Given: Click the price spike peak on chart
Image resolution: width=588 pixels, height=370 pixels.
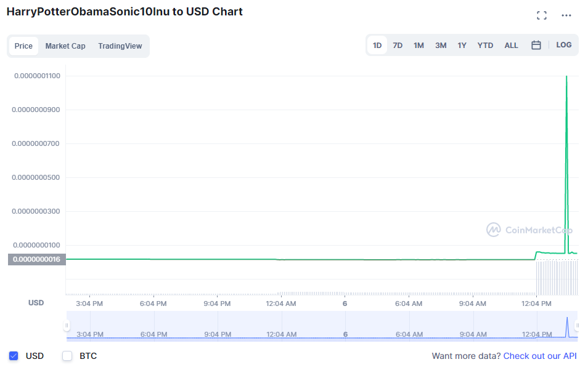Looking at the screenshot, I should point(566,77).
